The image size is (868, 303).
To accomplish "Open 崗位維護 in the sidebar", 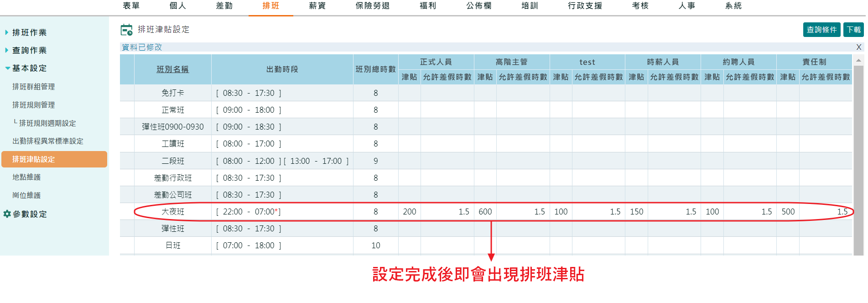I will tap(26, 195).
